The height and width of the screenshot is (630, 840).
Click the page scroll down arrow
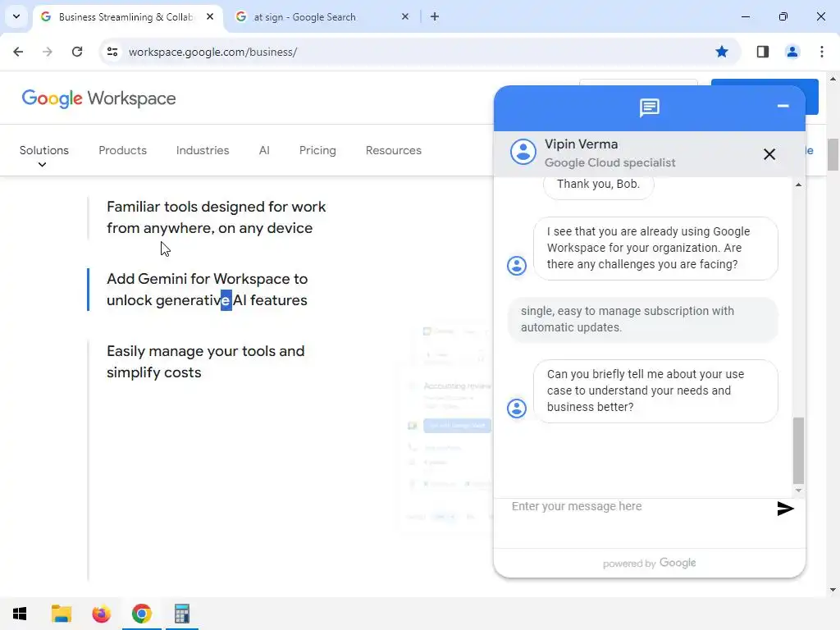click(833, 590)
